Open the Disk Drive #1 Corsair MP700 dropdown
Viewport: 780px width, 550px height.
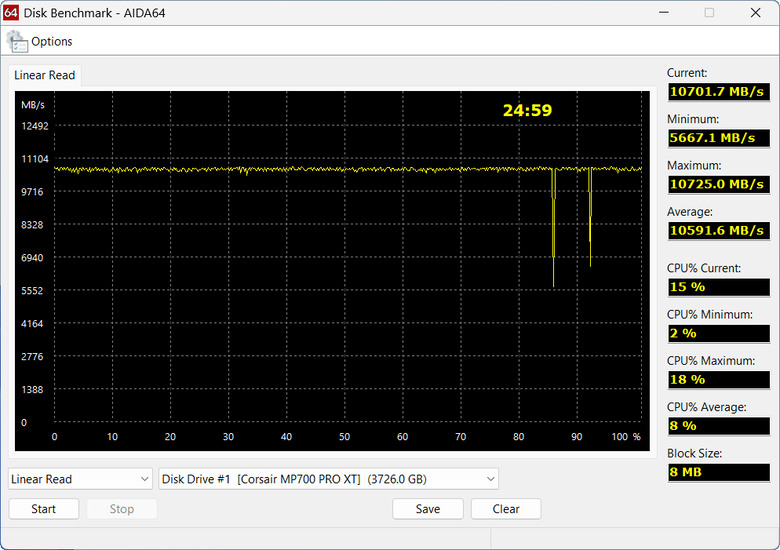click(328, 479)
